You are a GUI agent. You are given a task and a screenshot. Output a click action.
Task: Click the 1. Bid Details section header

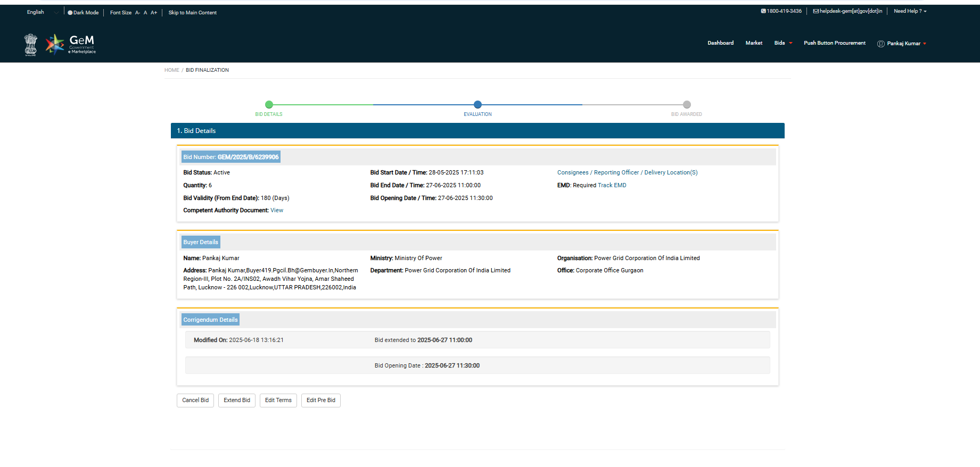pyautogui.click(x=477, y=131)
